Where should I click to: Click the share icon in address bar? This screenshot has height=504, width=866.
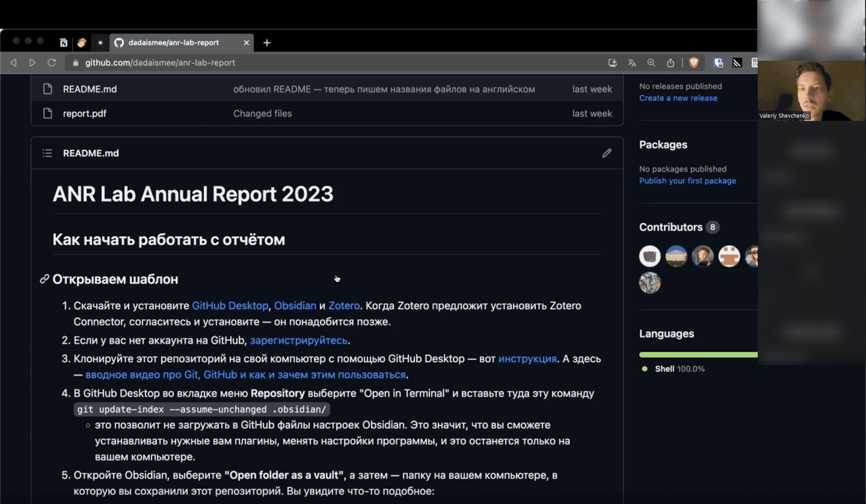coord(670,63)
